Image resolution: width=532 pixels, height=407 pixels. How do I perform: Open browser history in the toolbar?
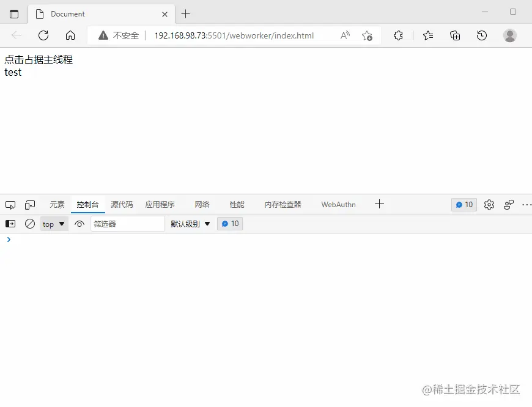point(482,36)
